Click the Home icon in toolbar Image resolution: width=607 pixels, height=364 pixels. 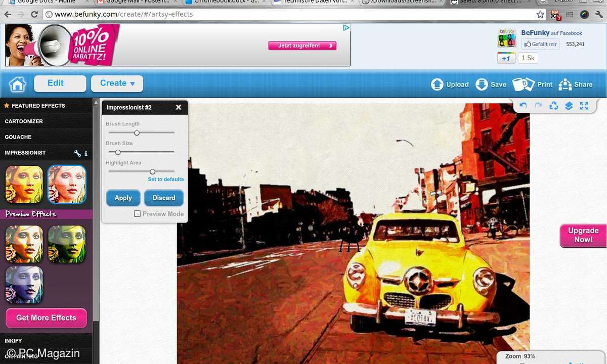(x=17, y=84)
